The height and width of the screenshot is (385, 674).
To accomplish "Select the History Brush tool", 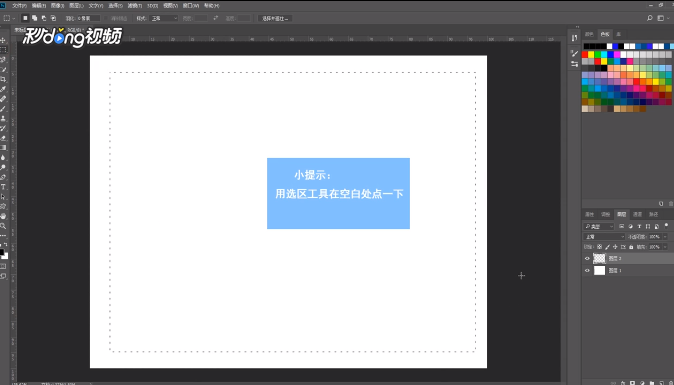I will [x=3, y=128].
